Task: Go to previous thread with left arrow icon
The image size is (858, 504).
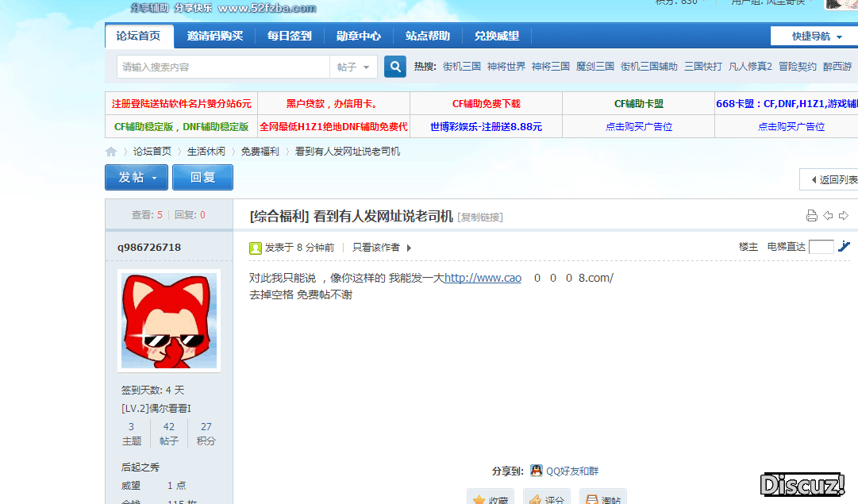Action: coord(828,216)
